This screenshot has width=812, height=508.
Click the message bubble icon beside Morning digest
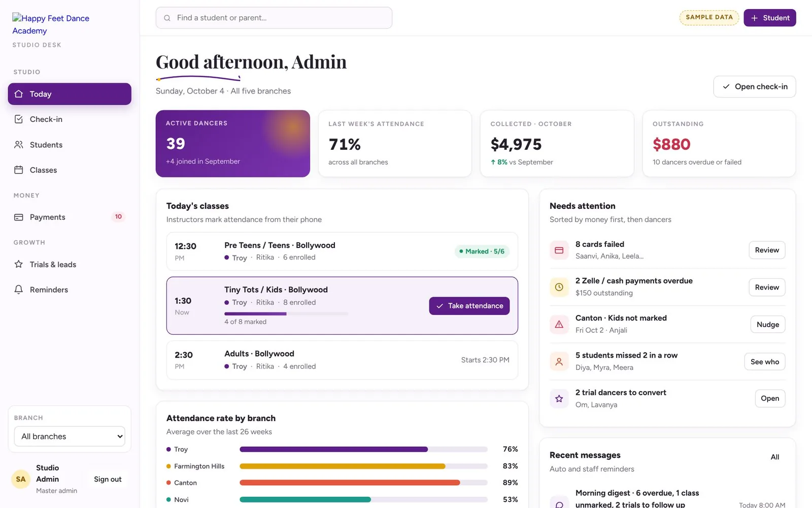[559, 503]
